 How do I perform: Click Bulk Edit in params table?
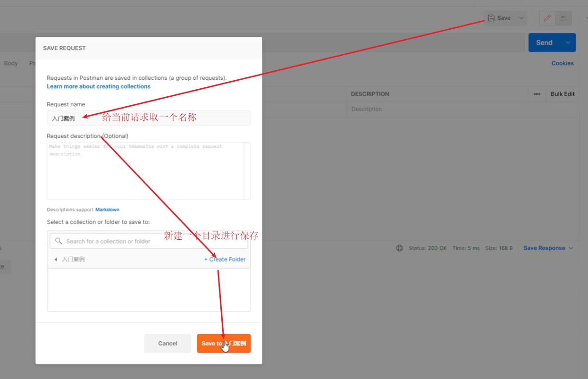[x=563, y=94]
